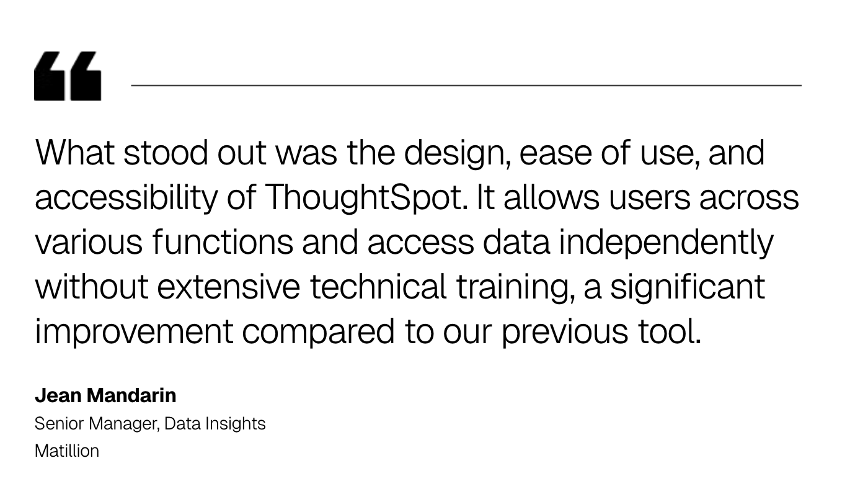Viewport: 868px width, 494px height.
Task: Click the word ThoughtSpot in the quote
Action: click(365, 197)
